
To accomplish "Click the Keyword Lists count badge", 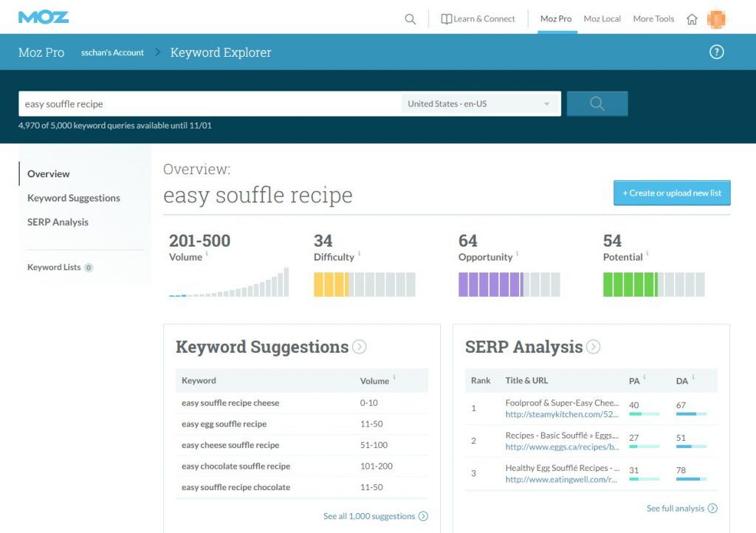I will [x=89, y=267].
